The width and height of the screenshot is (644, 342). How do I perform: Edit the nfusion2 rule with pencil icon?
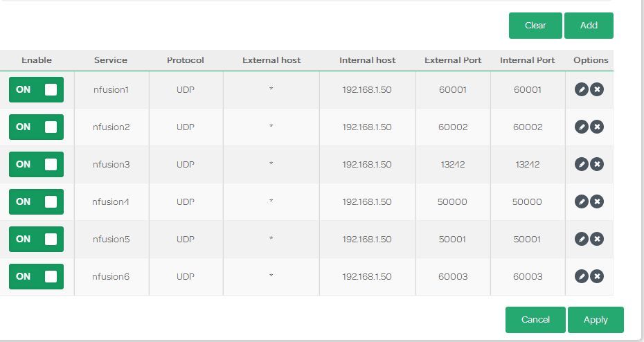tap(582, 127)
